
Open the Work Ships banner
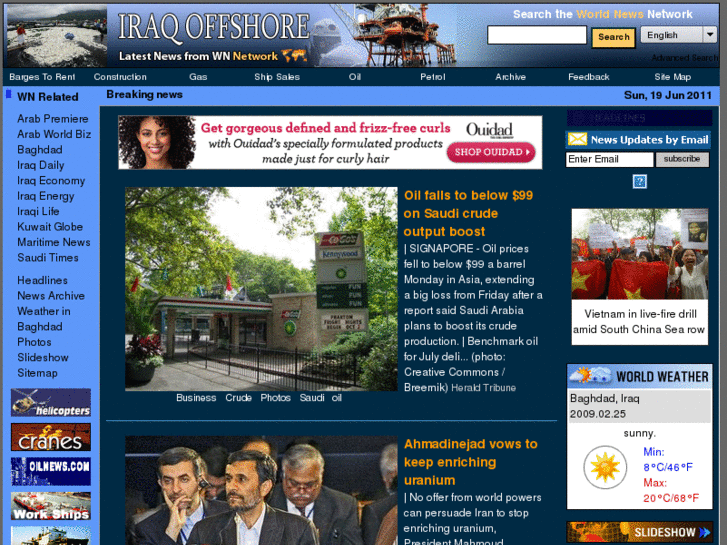51,506
